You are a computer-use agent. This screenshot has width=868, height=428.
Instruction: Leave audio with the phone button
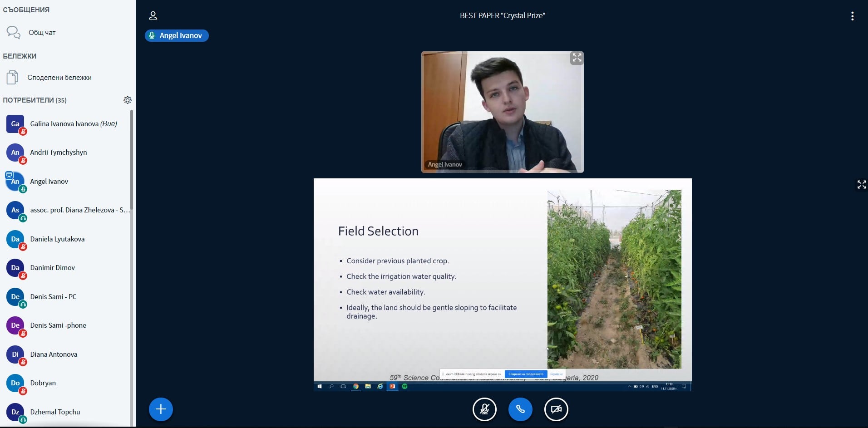520,409
